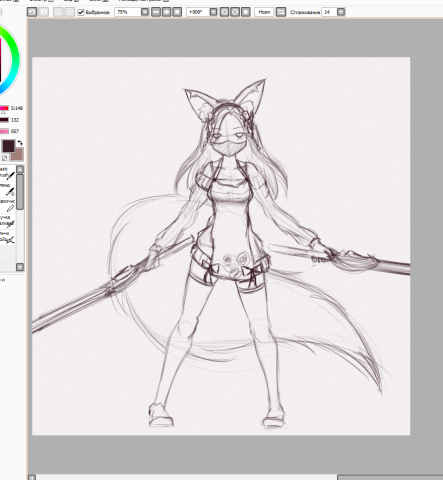Select the fifth brush preset in the list
443x480 pixels.
[x=8, y=237]
